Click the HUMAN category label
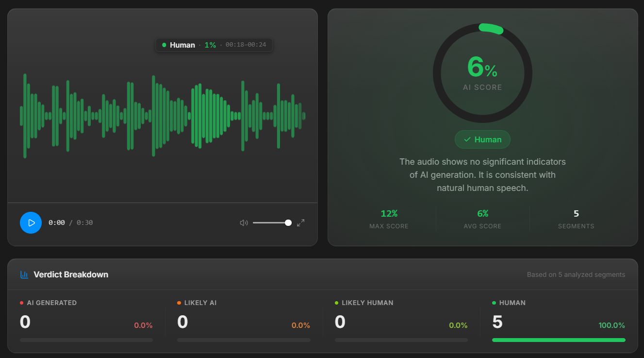The width and height of the screenshot is (644, 358). pyautogui.click(x=512, y=303)
